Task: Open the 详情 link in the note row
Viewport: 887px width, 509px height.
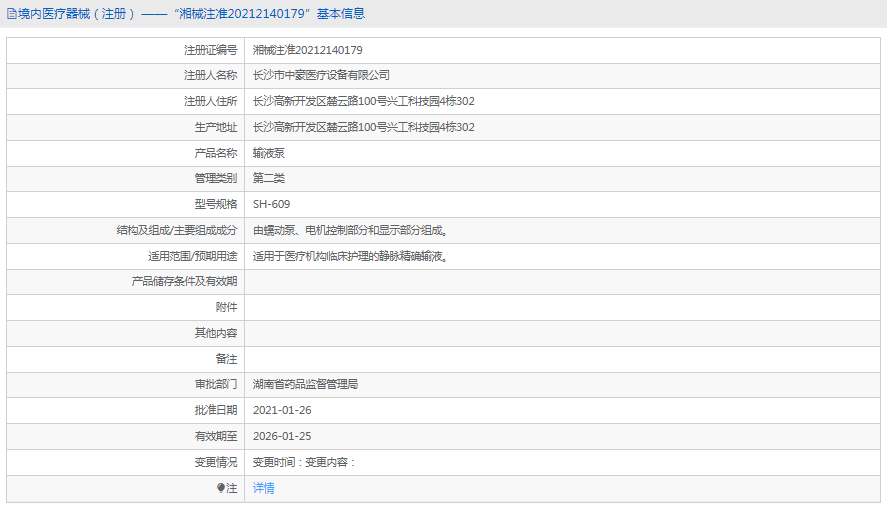Action: tap(264, 488)
